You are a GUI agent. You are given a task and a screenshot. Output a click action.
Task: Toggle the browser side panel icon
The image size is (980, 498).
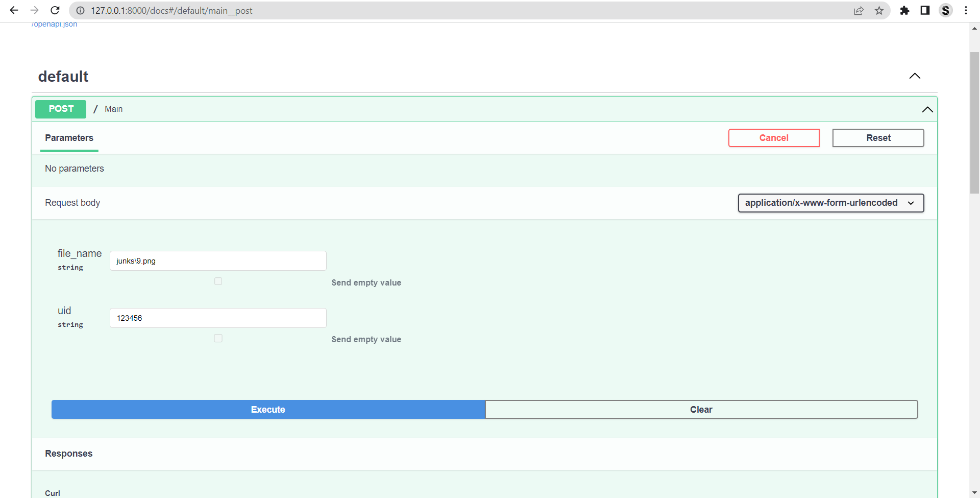pos(925,10)
